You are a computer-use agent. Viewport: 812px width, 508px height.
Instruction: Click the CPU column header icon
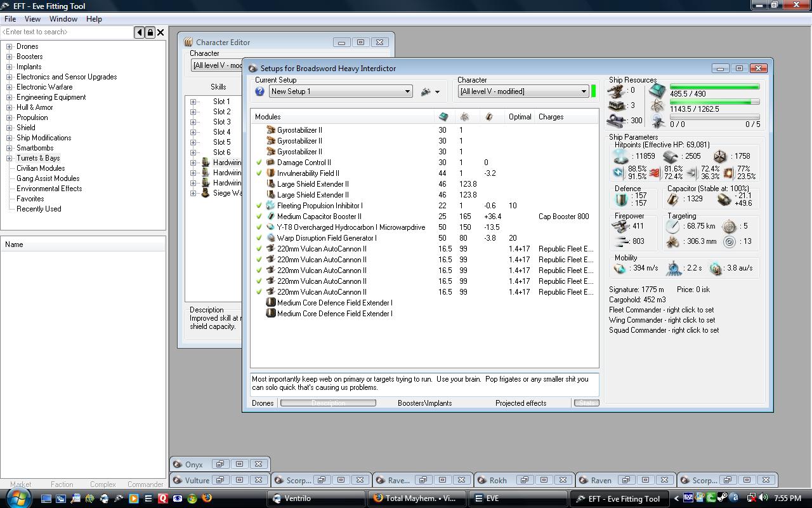pos(443,117)
